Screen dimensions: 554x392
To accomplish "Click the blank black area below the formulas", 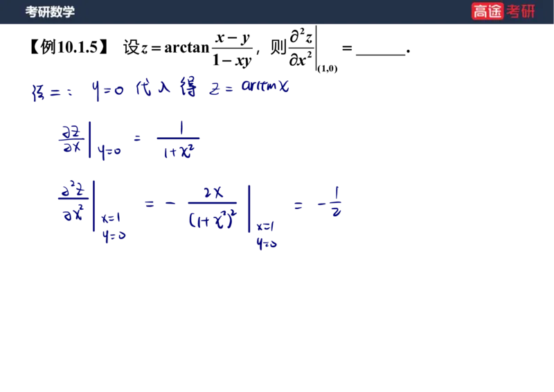I will coord(277,319).
